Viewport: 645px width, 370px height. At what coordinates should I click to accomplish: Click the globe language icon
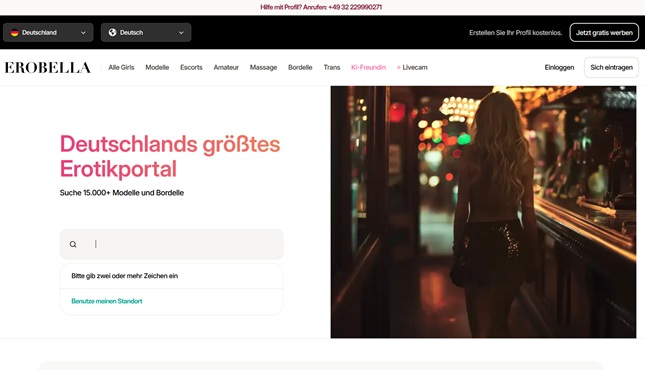[112, 33]
